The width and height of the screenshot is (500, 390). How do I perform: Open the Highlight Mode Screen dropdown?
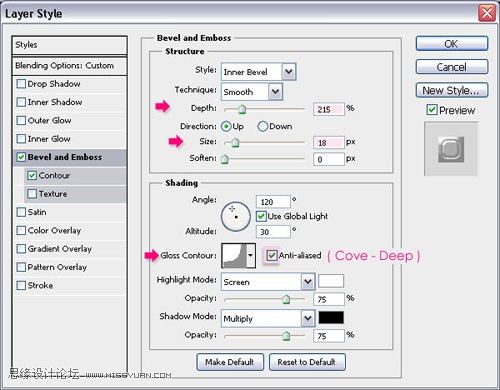[308, 282]
